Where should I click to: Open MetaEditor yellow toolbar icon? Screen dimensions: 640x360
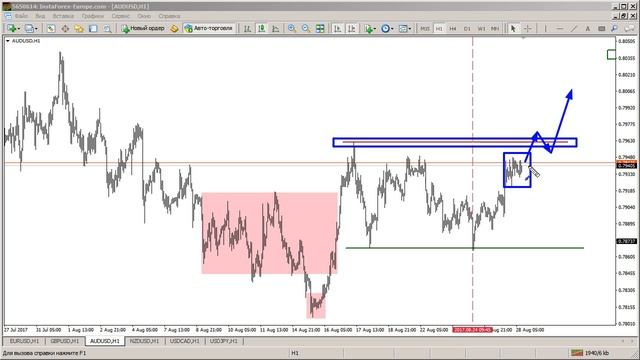(174, 28)
